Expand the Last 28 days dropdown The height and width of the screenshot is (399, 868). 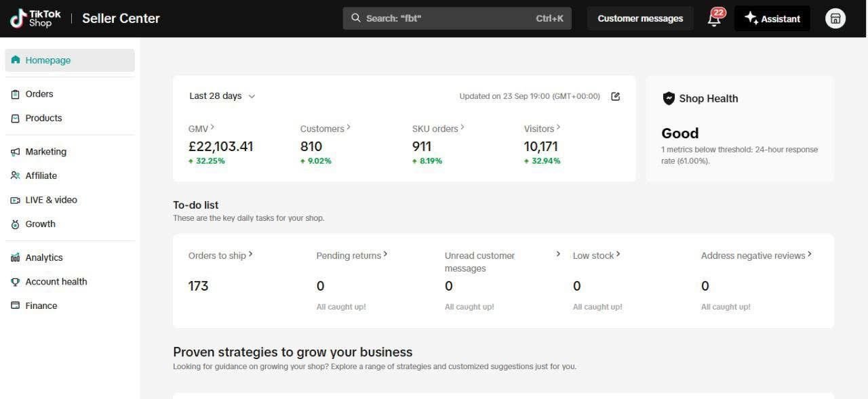222,96
